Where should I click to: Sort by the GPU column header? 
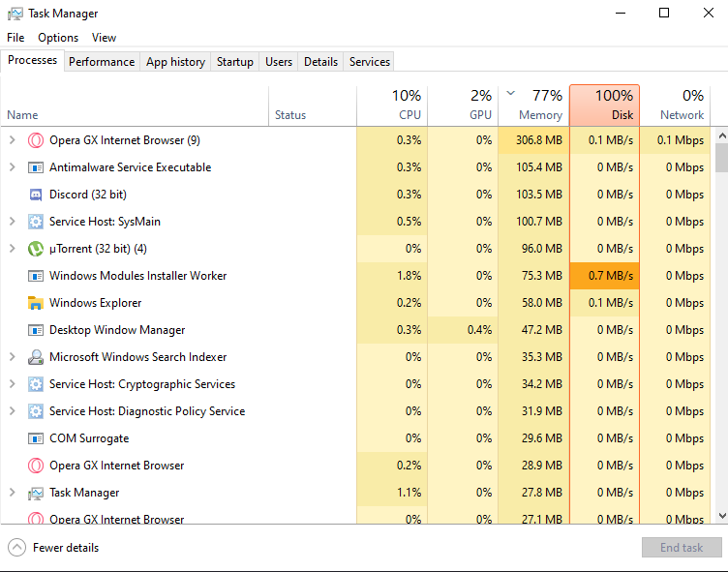click(x=463, y=105)
